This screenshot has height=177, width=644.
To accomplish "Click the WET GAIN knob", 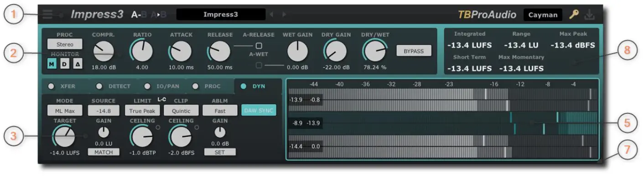I will [x=298, y=51].
